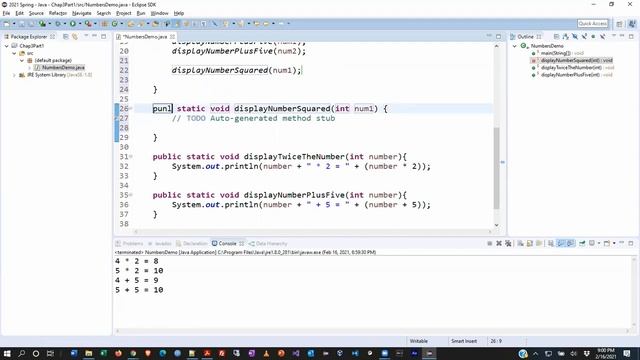Open the Navigate menu
The image size is (640, 360).
[x=82, y=13]
